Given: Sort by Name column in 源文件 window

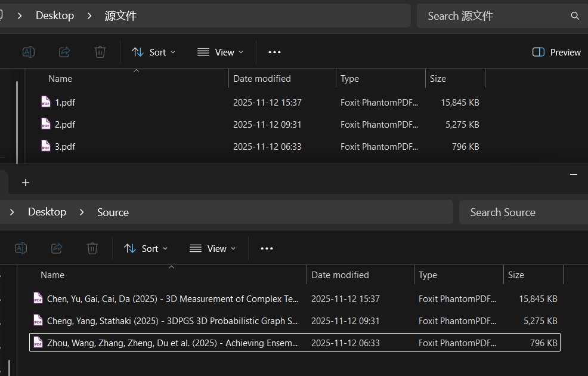Looking at the screenshot, I should [x=60, y=78].
